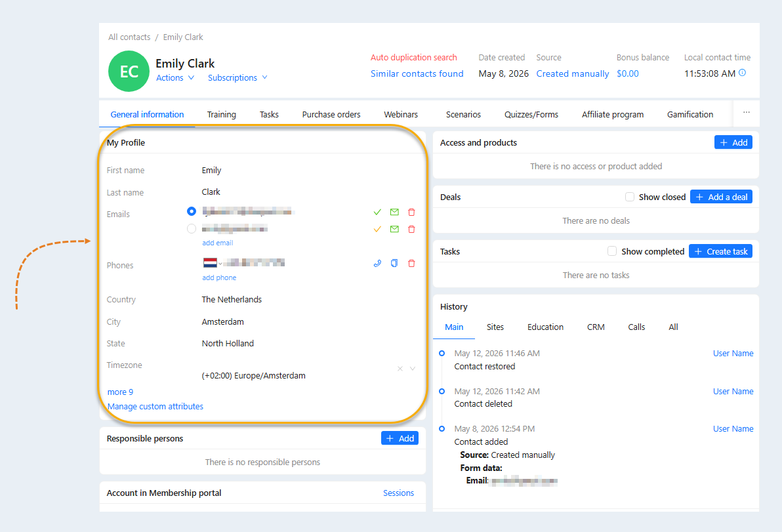Select the Calls history tab

636,327
